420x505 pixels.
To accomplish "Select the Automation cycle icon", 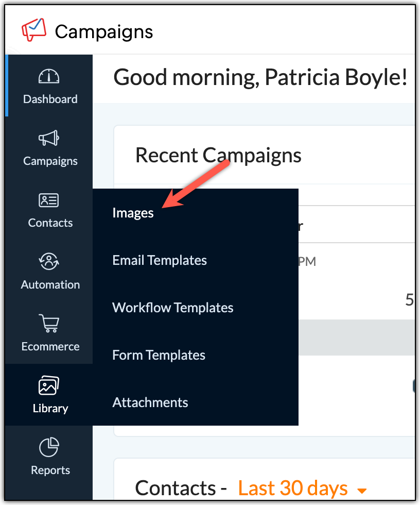I will point(49,262).
